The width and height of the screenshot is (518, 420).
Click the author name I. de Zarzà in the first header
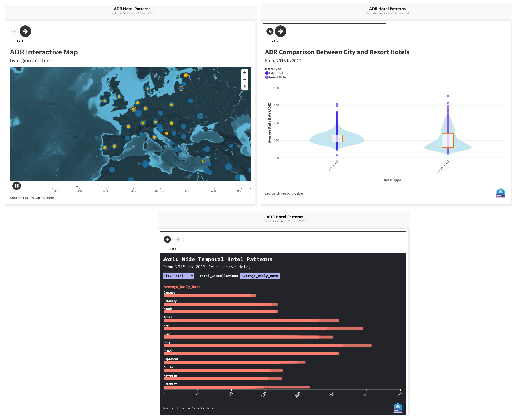tap(123, 13)
